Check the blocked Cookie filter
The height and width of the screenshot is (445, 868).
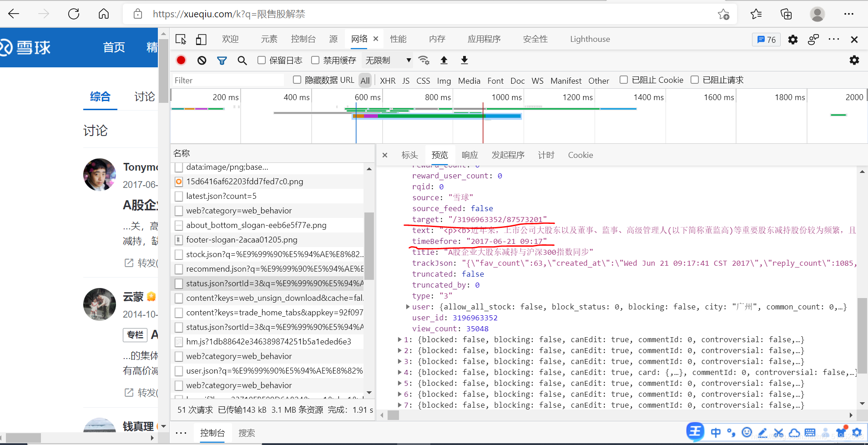tap(624, 80)
